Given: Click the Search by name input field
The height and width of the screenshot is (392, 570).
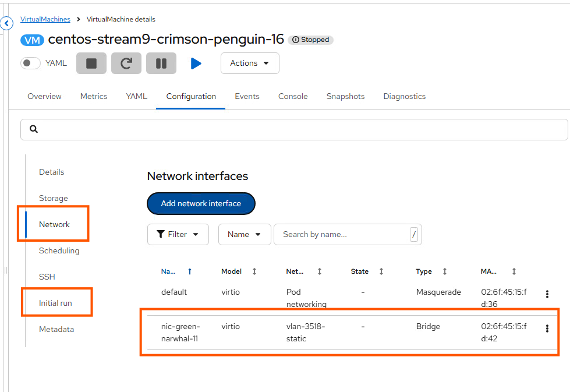Looking at the screenshot, I should 344,234.
